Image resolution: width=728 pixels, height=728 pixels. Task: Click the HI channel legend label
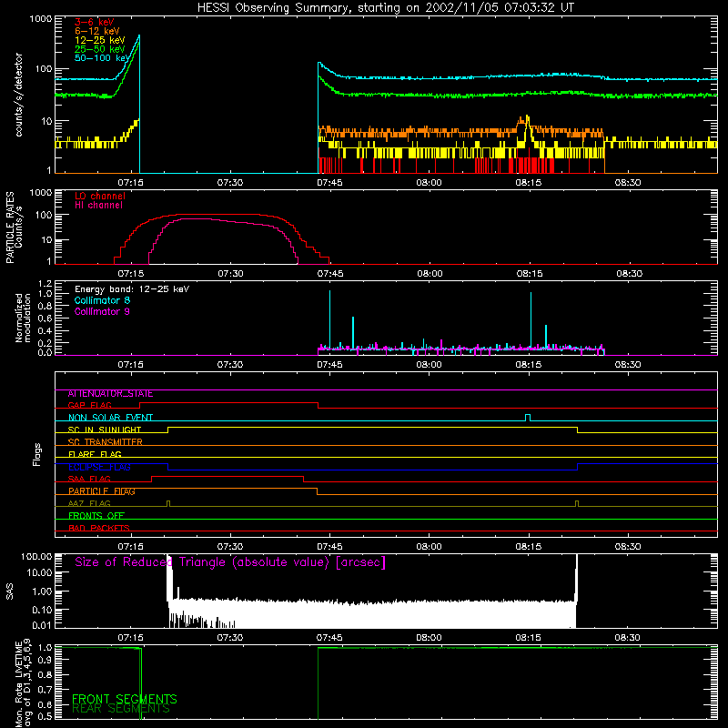point(99,206)
